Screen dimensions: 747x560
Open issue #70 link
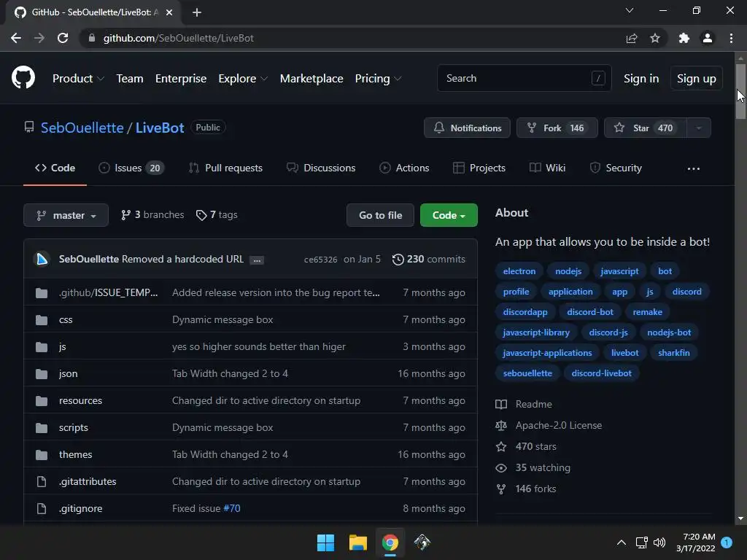pos(232,508)
